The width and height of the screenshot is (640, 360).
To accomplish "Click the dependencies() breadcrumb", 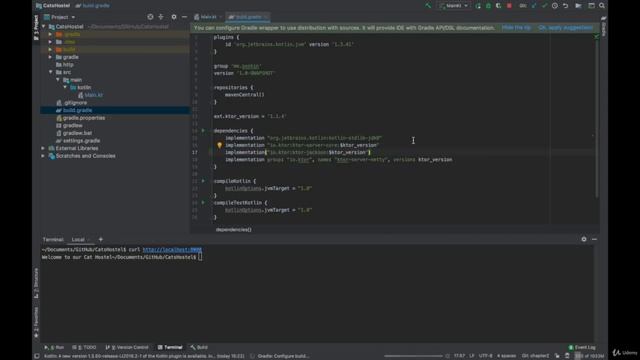I will point(233,230).
